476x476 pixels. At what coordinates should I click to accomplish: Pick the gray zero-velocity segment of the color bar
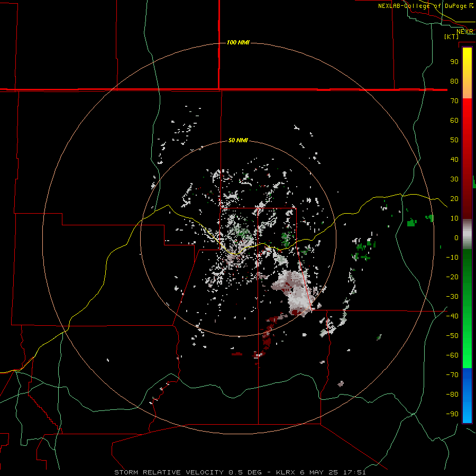click(467, 234)
